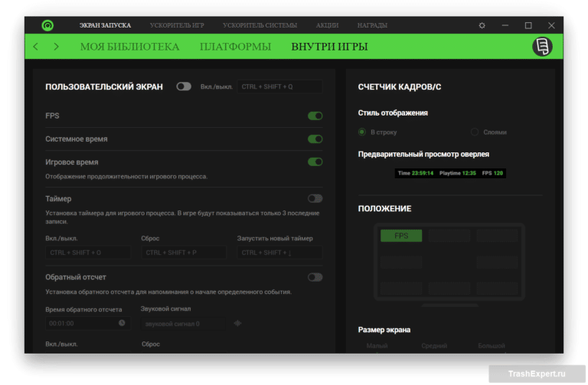Screen dimensions: 588x385
Task: Open settings via the gear icon
Action: [x=482, y=25]
